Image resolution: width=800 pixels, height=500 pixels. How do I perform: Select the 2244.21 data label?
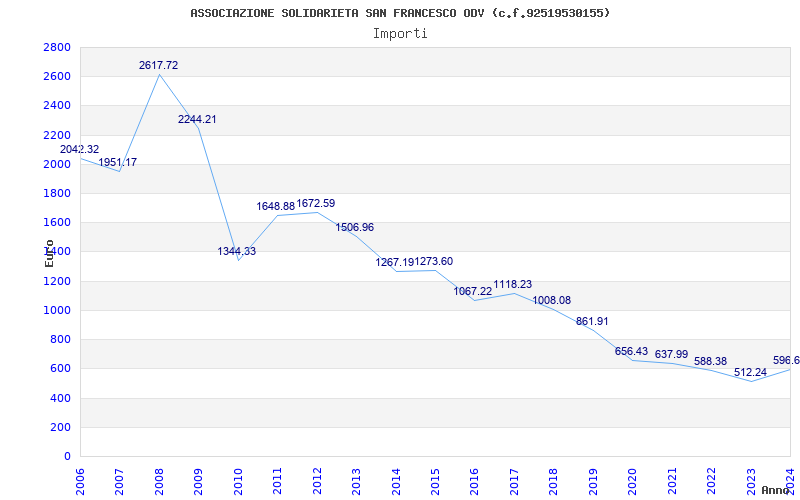[x=197, y=119]
